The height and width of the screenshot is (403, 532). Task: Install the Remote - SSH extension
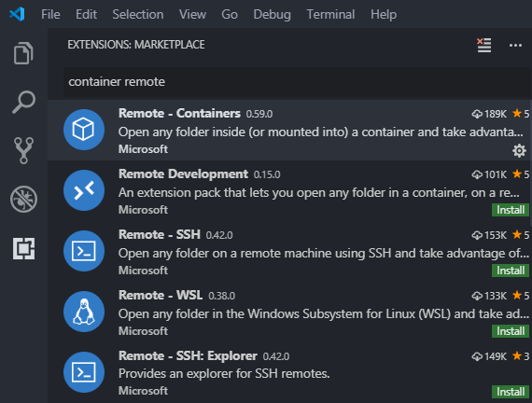(x=511, y=271)
